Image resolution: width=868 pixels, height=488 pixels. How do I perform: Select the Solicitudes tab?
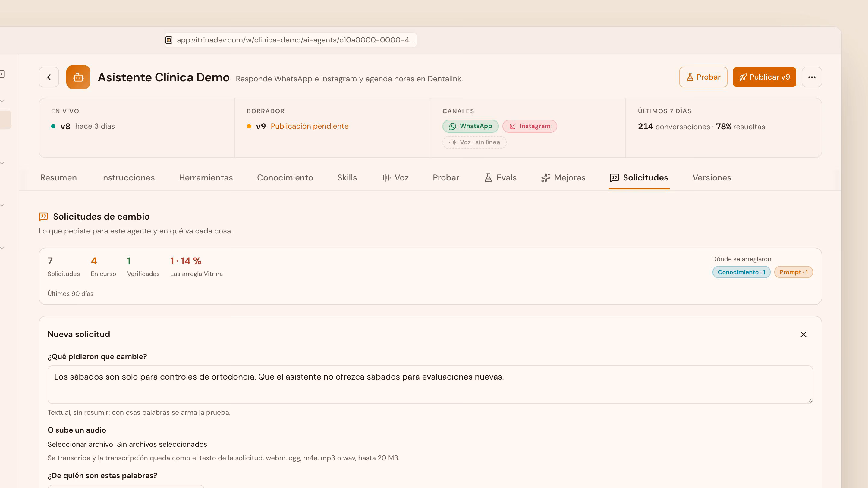point(639,177)
